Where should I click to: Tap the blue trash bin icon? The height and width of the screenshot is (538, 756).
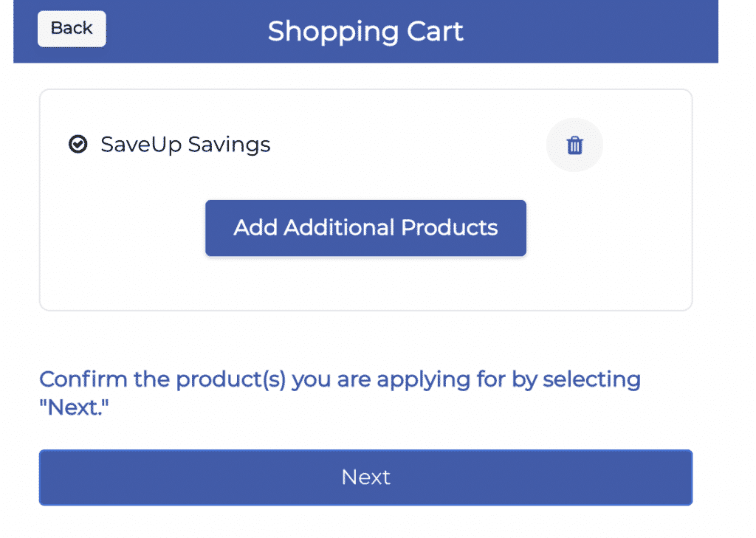(x=574, y=145)
